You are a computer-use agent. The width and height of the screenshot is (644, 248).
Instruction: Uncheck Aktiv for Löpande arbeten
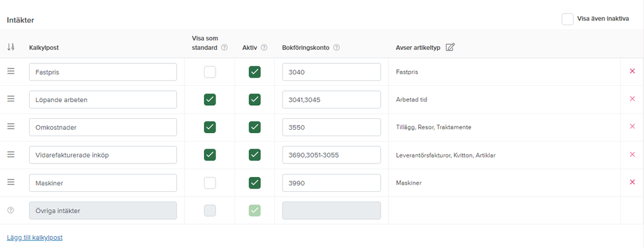(x=255, y=99)
